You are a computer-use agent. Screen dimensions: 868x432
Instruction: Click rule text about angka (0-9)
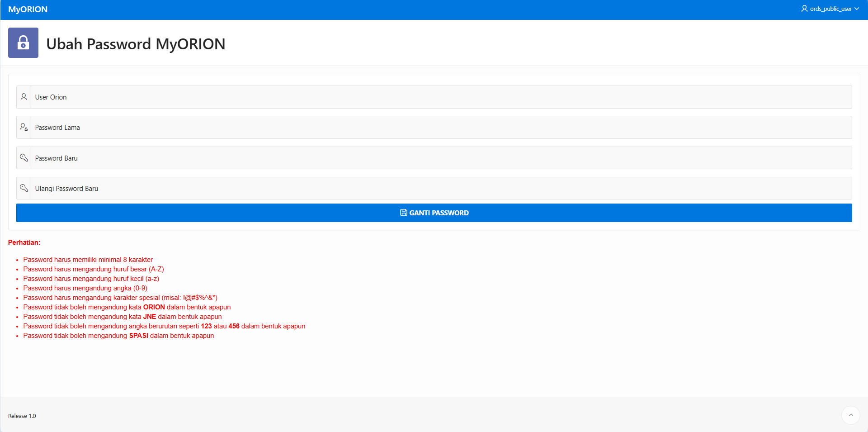85,288
